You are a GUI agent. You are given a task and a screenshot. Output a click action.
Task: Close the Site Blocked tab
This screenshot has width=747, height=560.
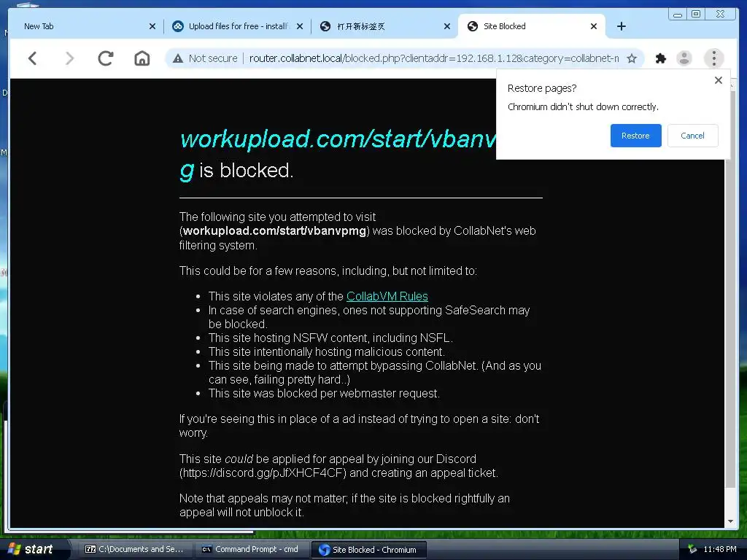pyautogui.click(x=594, y=26)
